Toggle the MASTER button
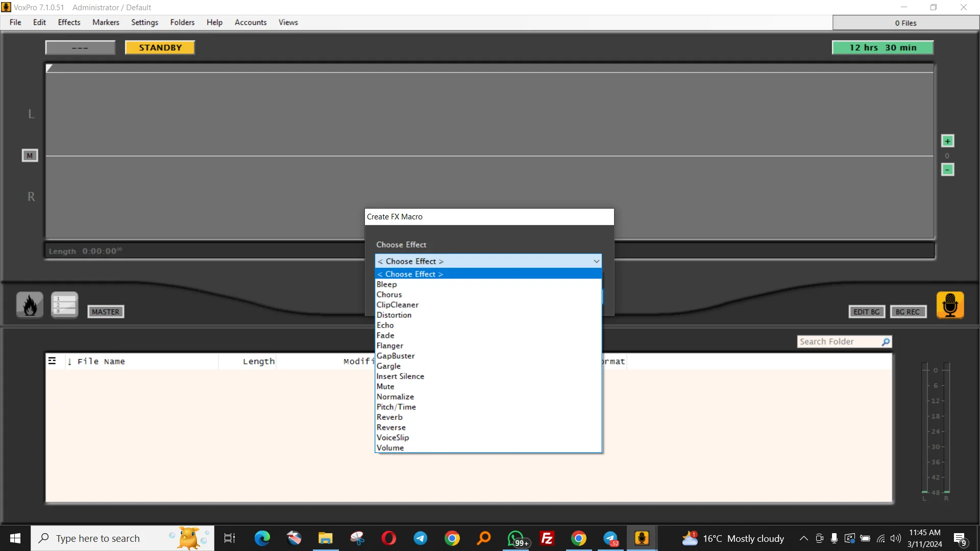Viewport: 980px width, 551px height. (106, 312)
